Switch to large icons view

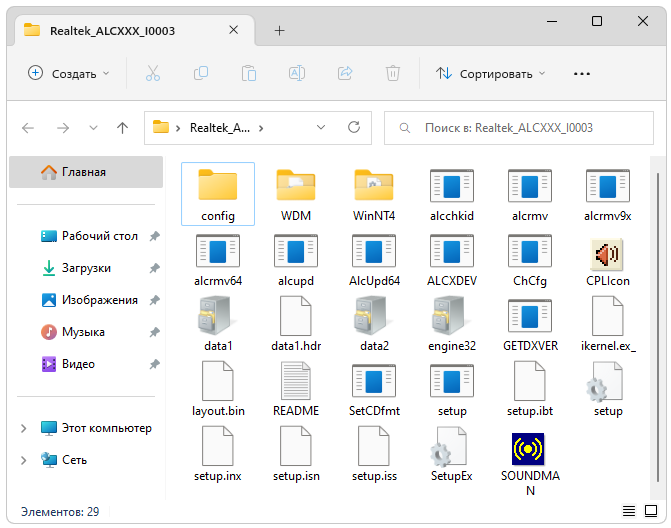651,511
